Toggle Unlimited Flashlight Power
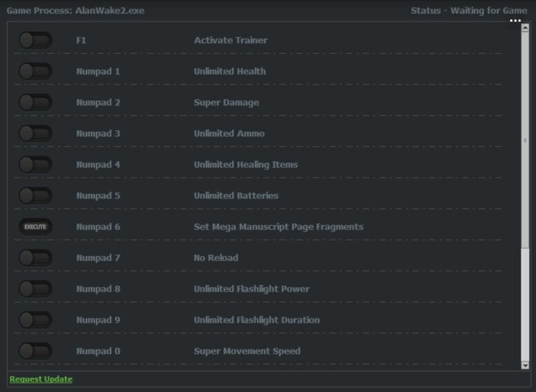 [35, 288]
